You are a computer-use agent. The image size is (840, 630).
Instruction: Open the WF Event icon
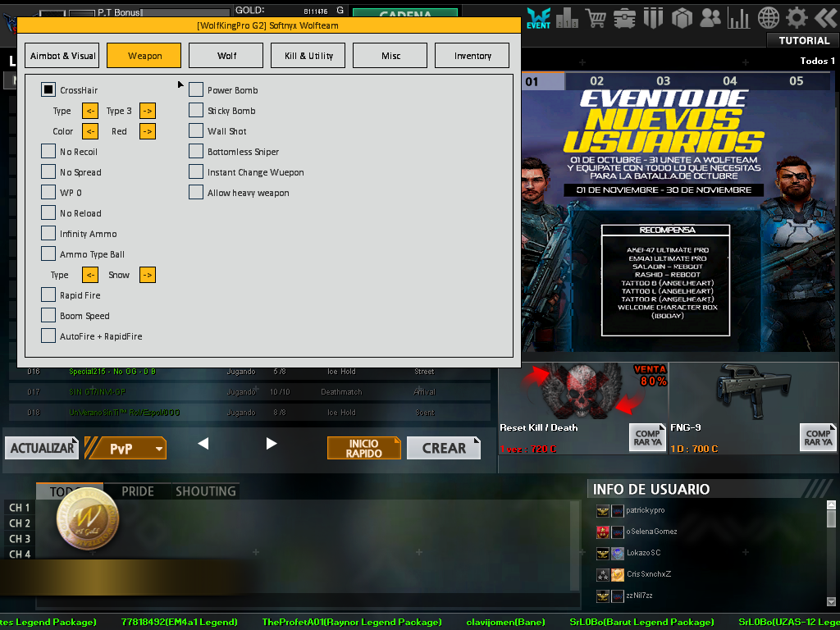point(539,17)
